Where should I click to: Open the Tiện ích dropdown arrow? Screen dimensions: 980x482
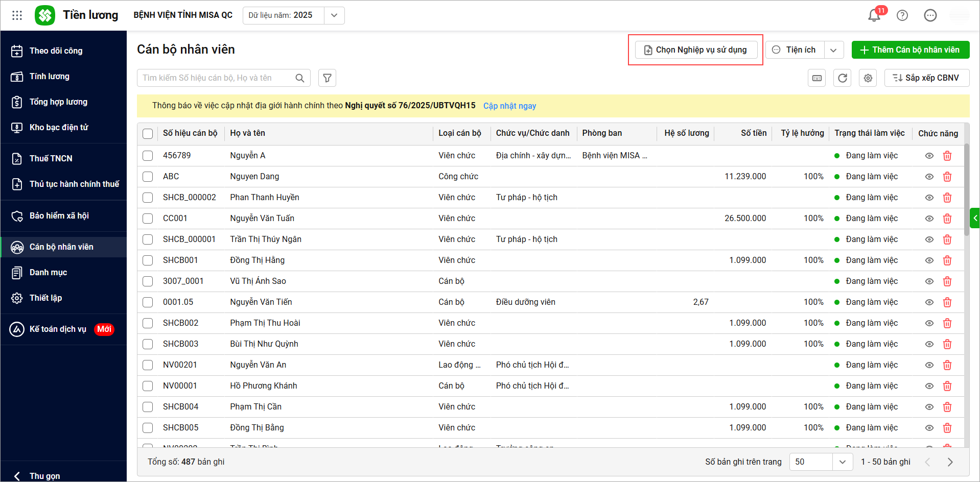pos(833,50)
